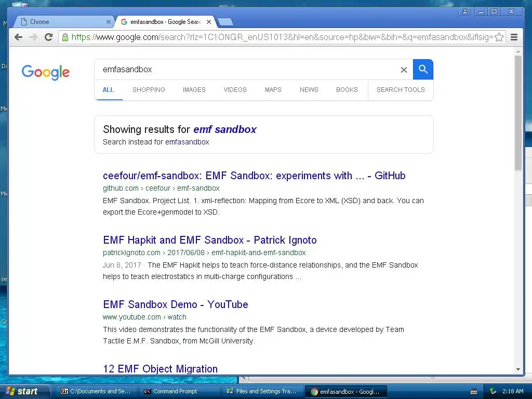The image size is (532, 399).
Task: Open the Chrome user profile icon
Action: tap(465, 11)
